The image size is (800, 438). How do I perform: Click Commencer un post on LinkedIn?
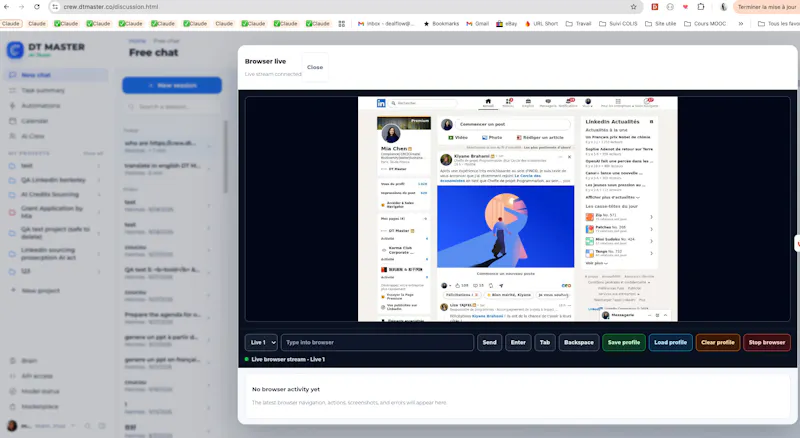tap(512, 124)
